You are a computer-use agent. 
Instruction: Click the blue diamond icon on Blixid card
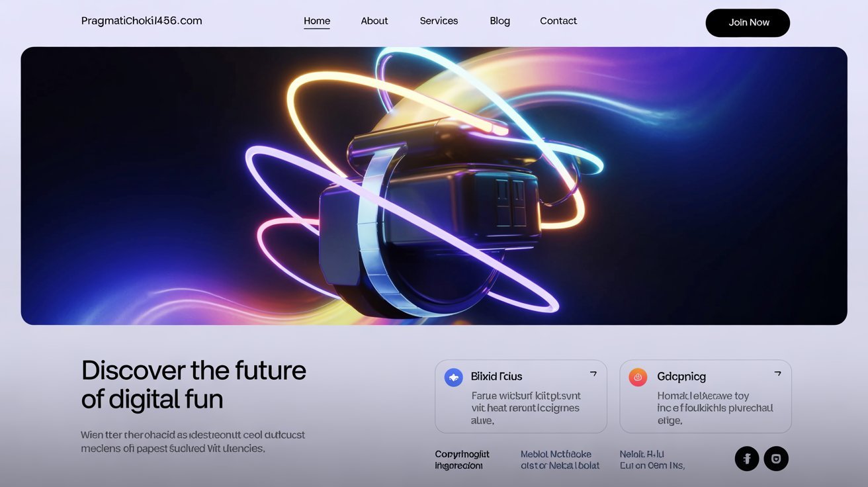[454, 378]
